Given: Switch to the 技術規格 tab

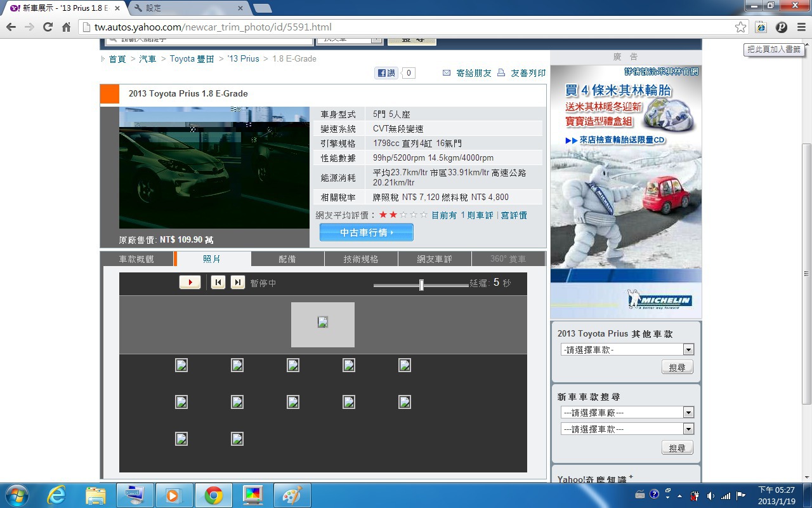Looking at the screenshot, I should tap(361, 259).
